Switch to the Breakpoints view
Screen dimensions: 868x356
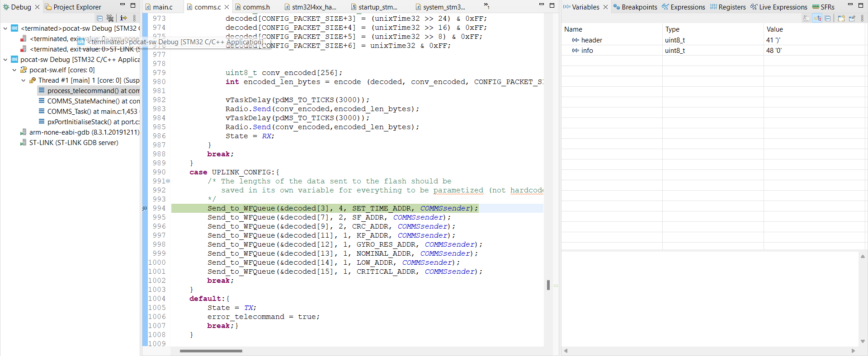(x=635, y=7)
